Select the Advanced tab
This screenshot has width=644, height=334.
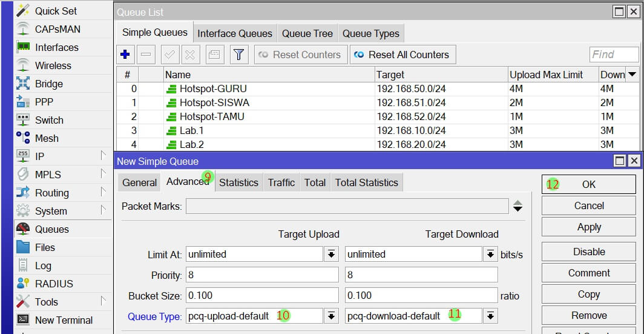click(187, 182)
